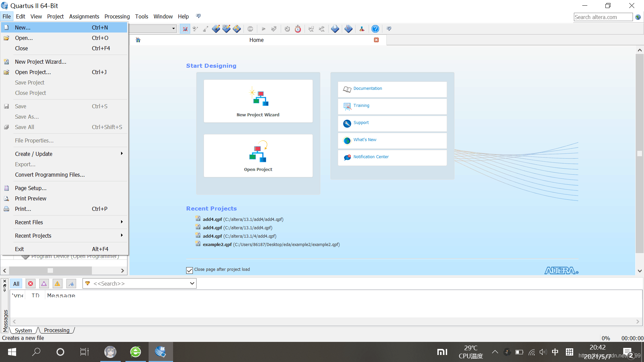Open the Documentation link
This screenshot has width=644, height=362.
(x=368, y=88)
